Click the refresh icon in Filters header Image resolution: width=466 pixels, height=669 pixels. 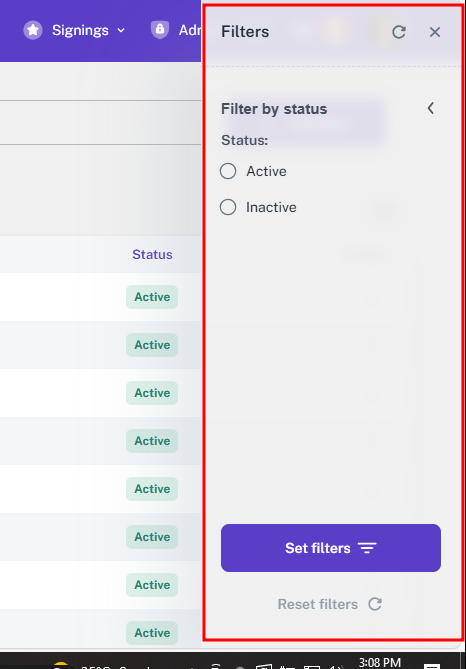pos(399,32)
